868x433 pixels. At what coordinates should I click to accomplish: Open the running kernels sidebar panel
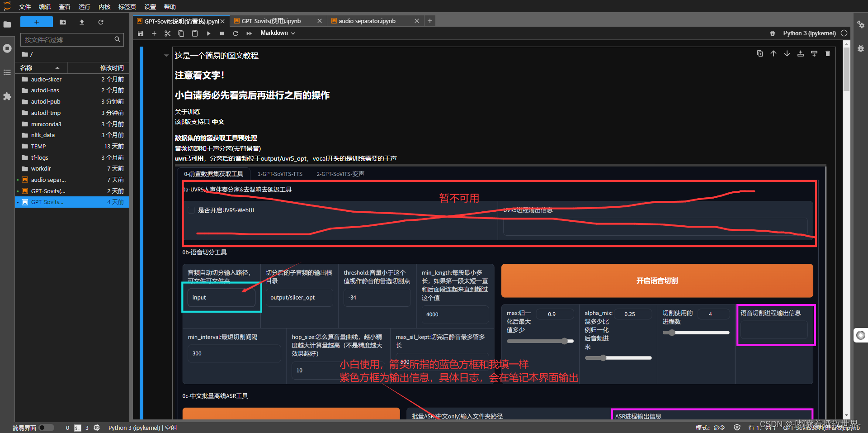click(7, 48)
